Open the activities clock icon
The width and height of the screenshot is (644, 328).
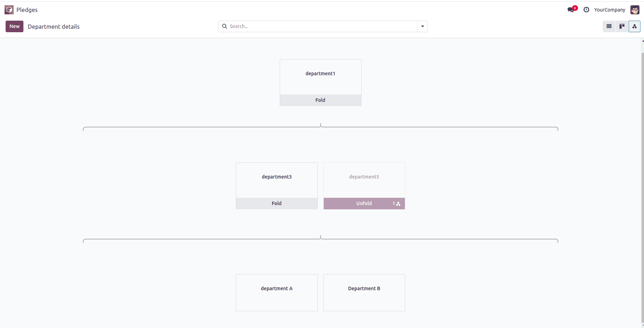click(586, 10)
